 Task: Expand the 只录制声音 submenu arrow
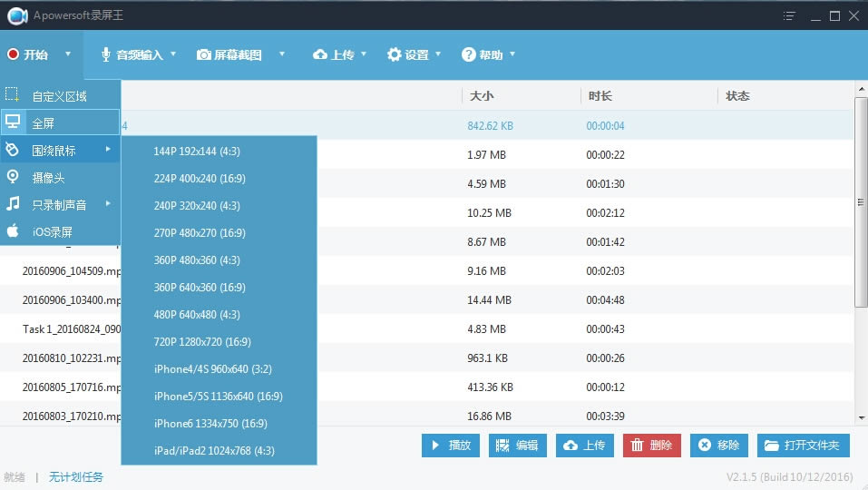tap(108, 204)
